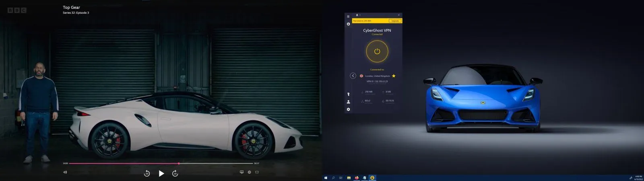Open the Windows Start menu
This screenshot has width=644, height=181.
point(326,178)
